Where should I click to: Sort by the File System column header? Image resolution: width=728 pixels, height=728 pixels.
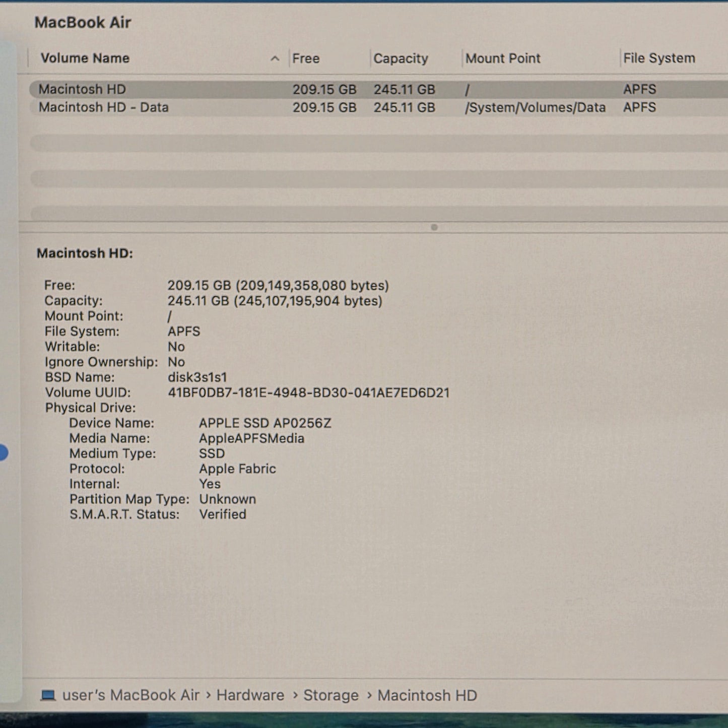[x=659, y=58]
